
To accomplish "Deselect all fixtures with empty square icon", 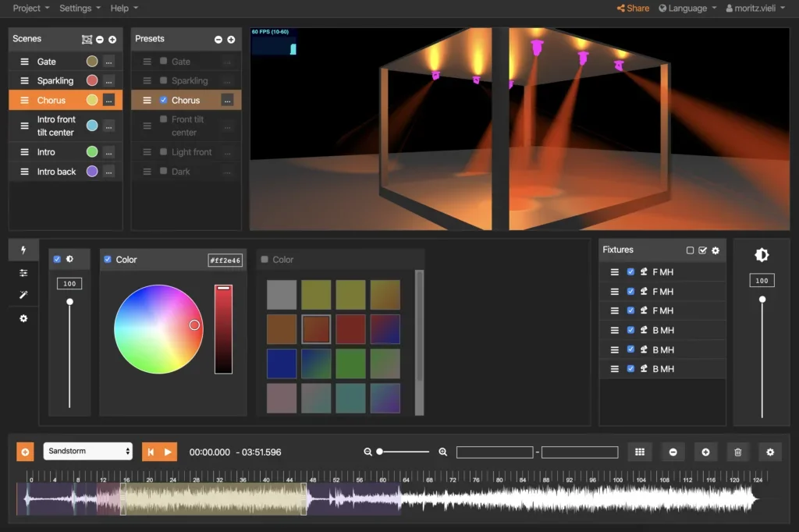I will point(690,250).
